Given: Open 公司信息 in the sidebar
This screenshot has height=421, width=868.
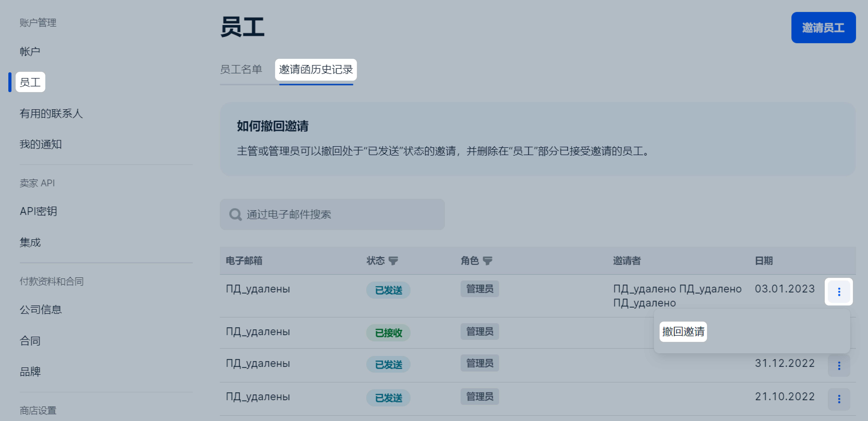Looking at the screenshot, I should [x=41, y=310].
